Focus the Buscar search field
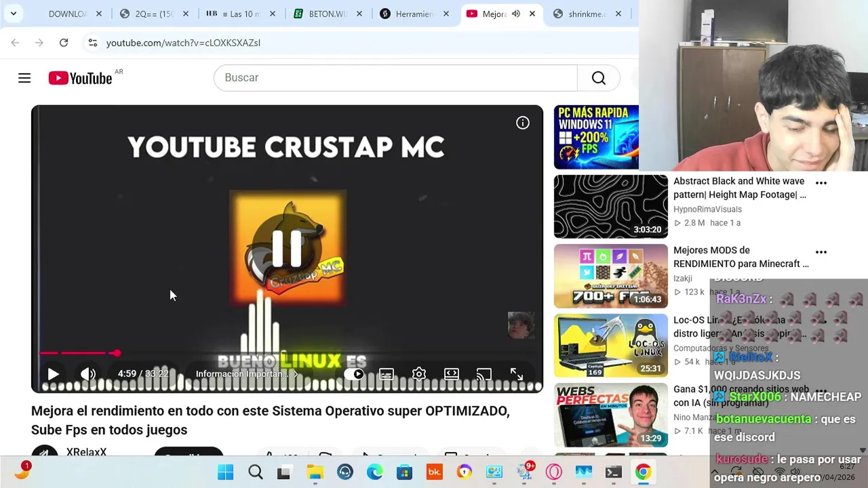 pyautogui.click(x=395, y=78)
